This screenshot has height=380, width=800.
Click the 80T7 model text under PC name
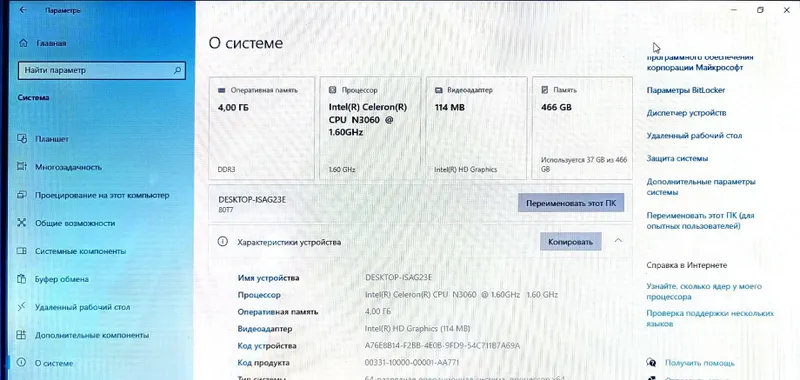[225, 209]
